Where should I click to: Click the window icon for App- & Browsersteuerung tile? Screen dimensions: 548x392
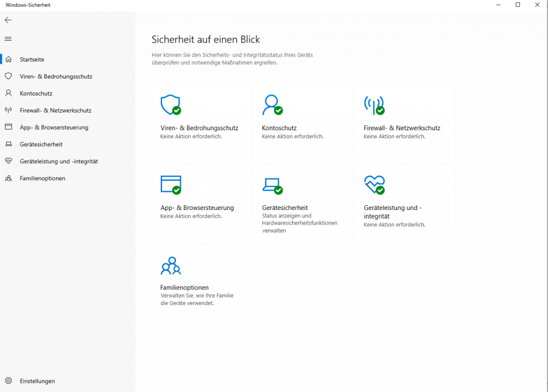point(170,184)
